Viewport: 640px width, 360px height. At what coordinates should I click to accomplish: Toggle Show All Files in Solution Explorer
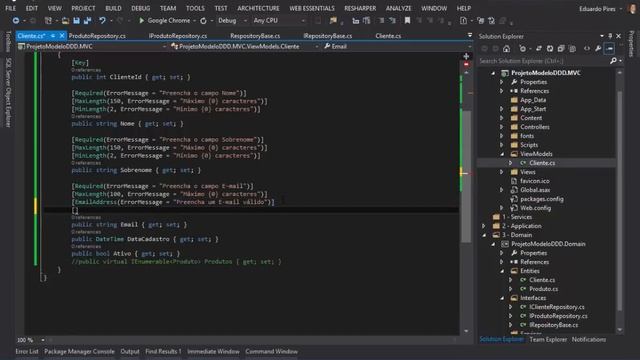coord(572,49)
